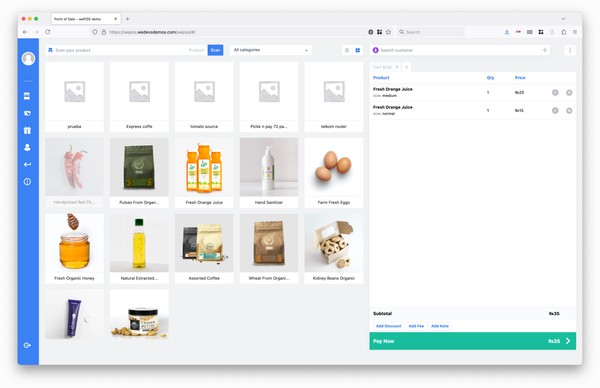Add Assorted Coffee product to cart
The image size is (600, 388).
[204, 249]
